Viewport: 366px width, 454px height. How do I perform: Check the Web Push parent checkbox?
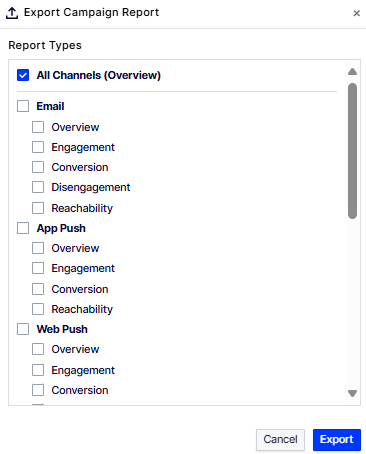coord(23,329)
